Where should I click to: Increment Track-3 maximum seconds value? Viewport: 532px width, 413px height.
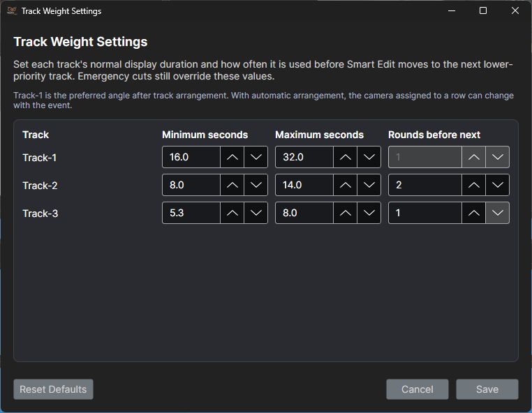345,213
